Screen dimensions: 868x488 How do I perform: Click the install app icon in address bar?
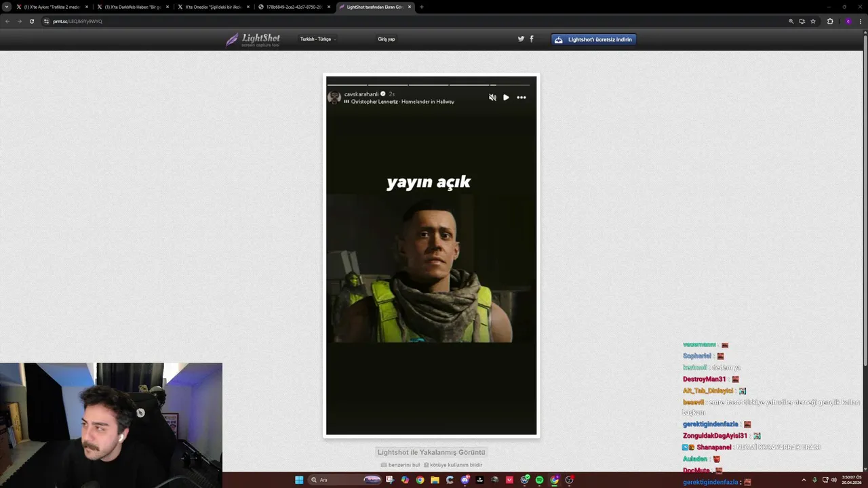802,21
